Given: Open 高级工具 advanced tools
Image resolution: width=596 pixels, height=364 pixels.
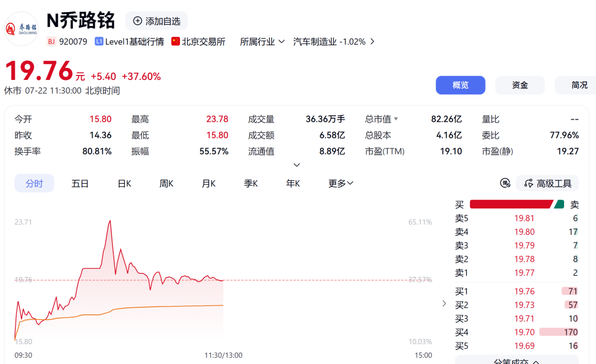Looking at the screenshot, I should pos(547,184).
